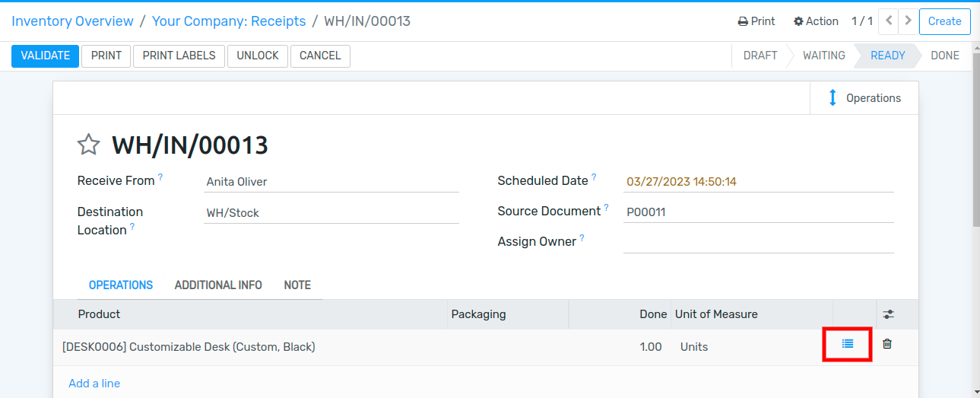
Task: Mark WH/IN/00013 as favorite star
Action: point(89,145)
